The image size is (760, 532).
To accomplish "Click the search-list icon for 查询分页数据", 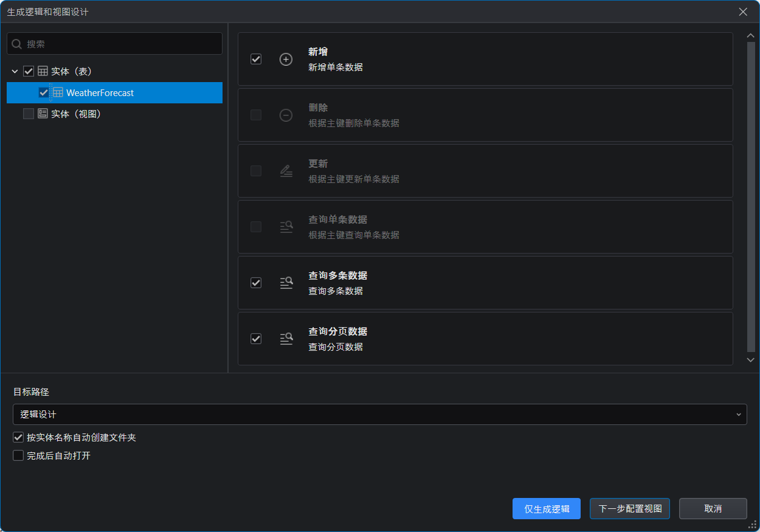I will pos(286,339).
